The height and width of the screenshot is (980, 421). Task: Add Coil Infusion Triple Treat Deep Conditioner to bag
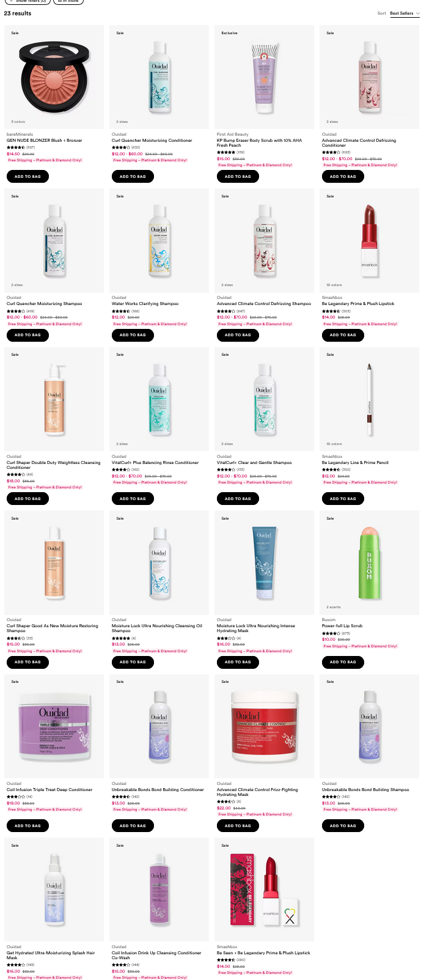coord(27,825)
